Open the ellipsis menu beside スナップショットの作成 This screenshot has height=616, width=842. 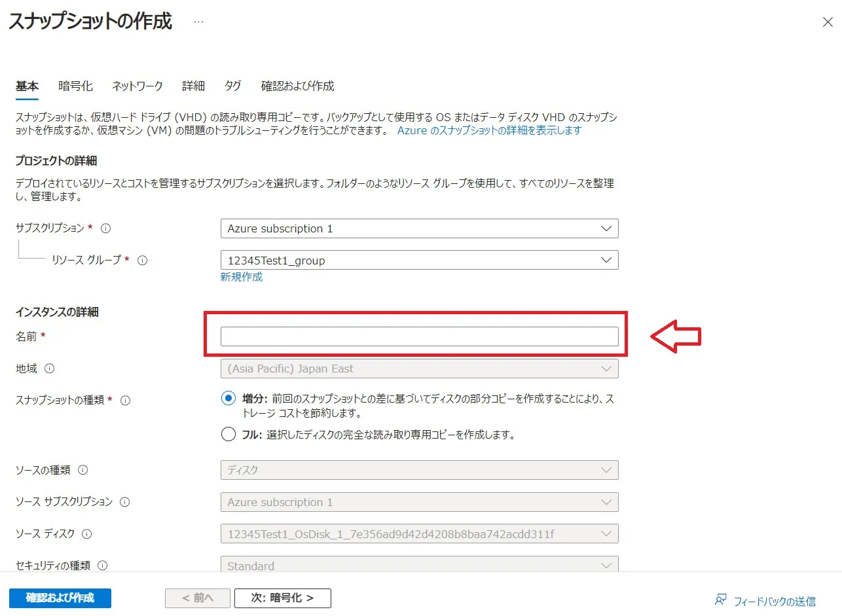[199, 22]
